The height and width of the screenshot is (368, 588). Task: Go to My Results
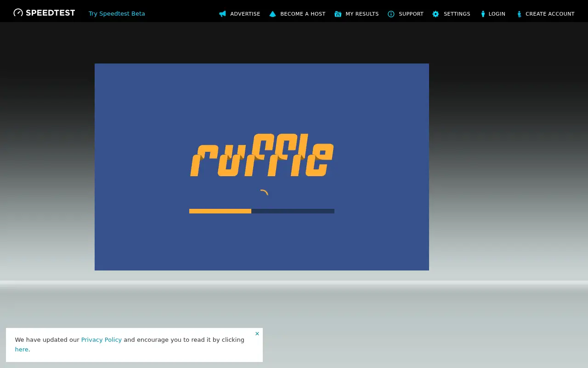tap(362, 14)
